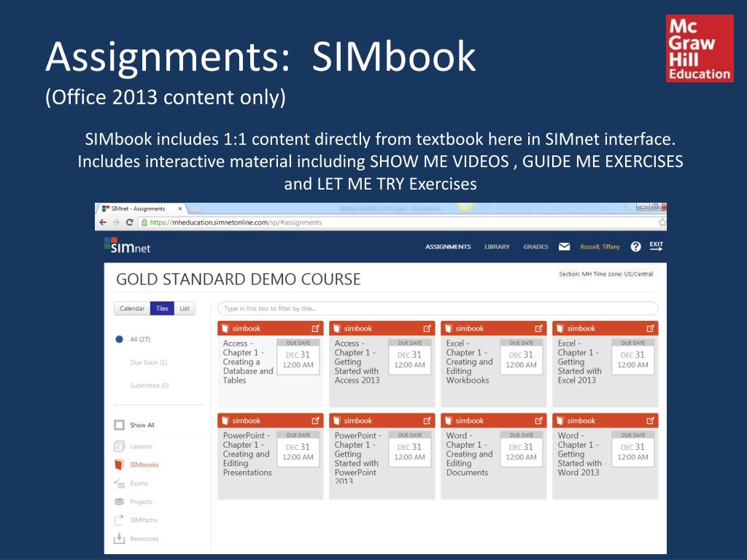Click the Resources sidebar icon
747x560 pixels.
119,539
